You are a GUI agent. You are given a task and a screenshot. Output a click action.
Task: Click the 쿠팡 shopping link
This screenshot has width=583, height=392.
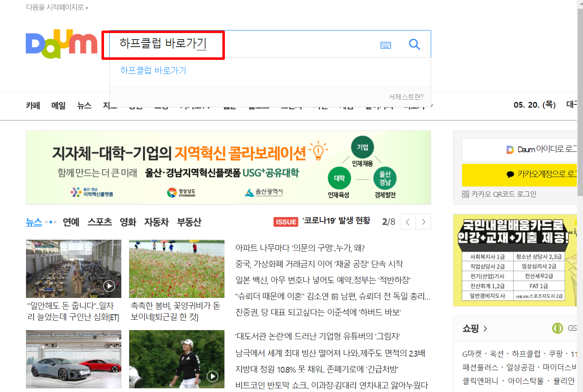(556, 354)
